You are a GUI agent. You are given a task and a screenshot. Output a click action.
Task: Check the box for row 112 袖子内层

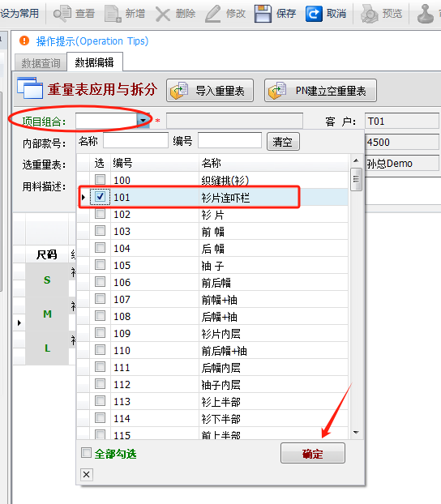(100, 384)
